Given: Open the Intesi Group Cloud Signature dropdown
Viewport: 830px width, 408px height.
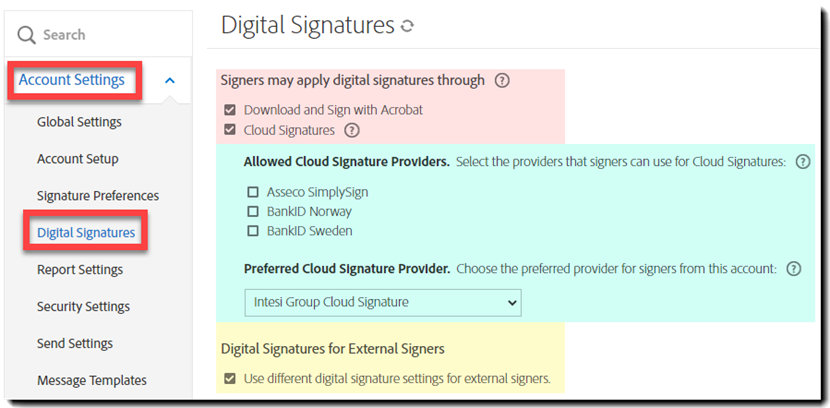Looking at the screenshot, I should click(x=383, y=301).
